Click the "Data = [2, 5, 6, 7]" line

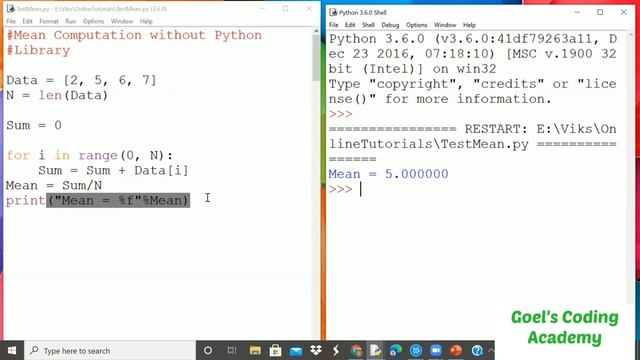(81, 80)
